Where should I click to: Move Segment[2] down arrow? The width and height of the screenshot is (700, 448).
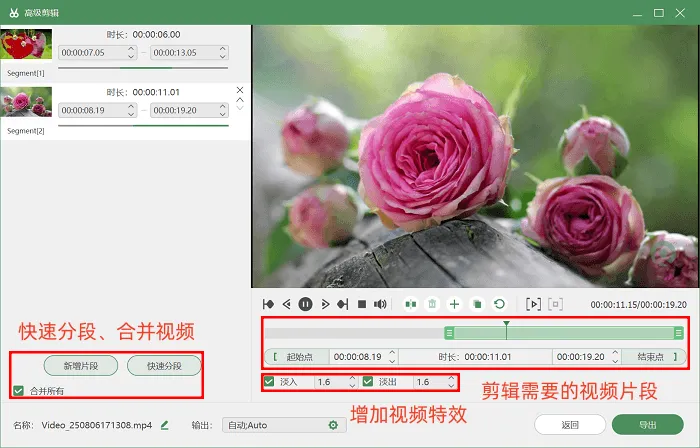[240, 108]
